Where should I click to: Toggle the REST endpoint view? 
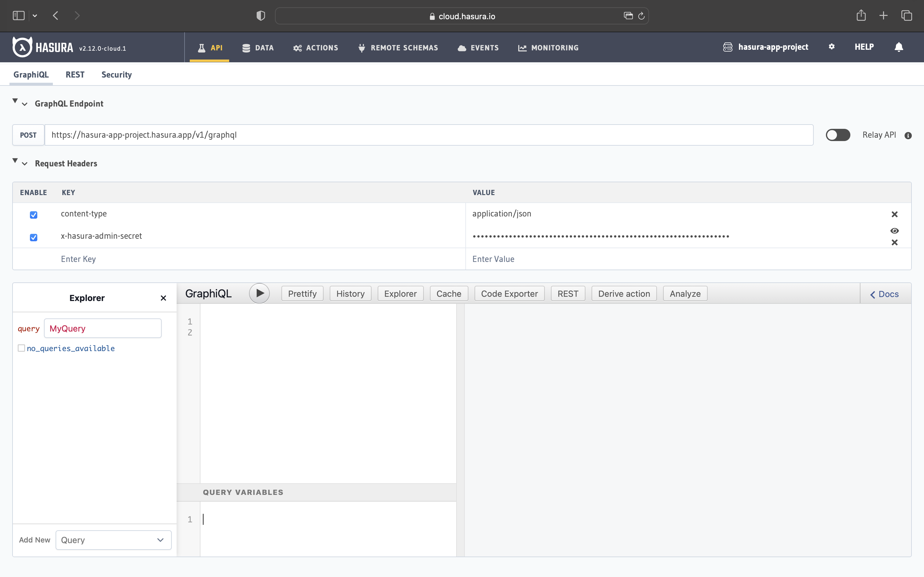tap(75, 74)
